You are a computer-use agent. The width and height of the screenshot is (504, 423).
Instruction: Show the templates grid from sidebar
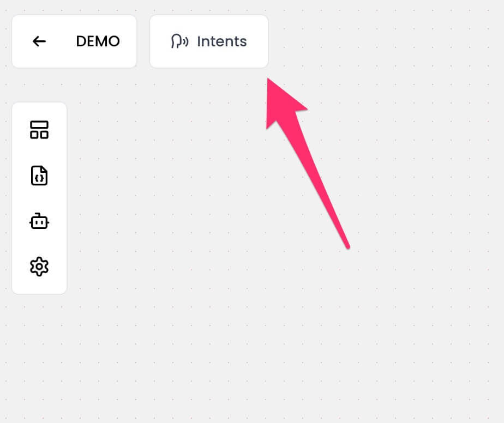click(x=39, y=130)
